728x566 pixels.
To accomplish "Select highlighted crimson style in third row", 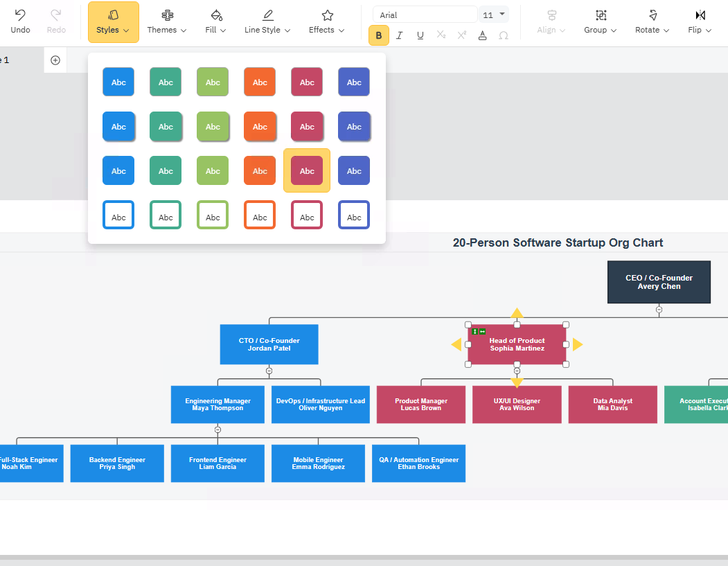I will coord(307,170).
